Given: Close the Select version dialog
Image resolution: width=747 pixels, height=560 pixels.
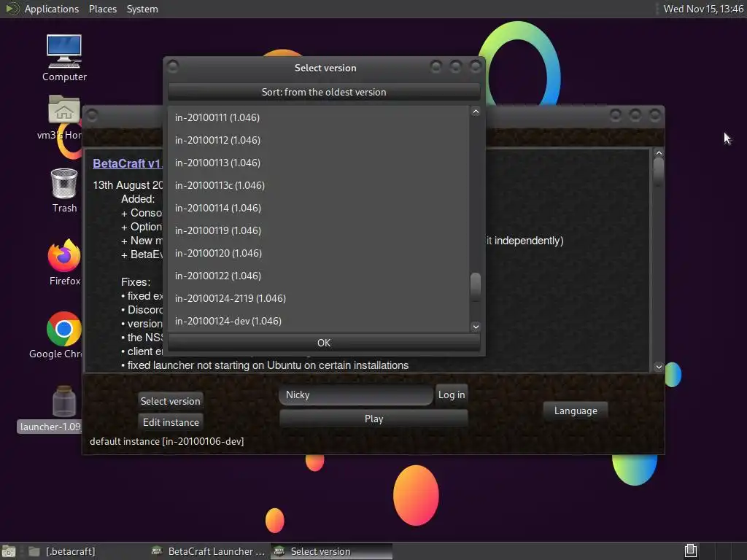Looking at the screenshot, I should tap(476, 66).
